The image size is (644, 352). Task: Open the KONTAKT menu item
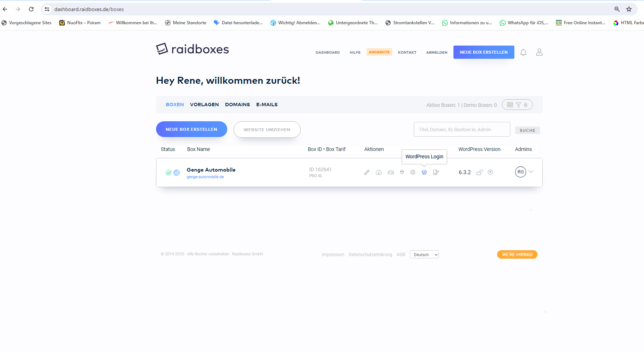click(407, 53)
